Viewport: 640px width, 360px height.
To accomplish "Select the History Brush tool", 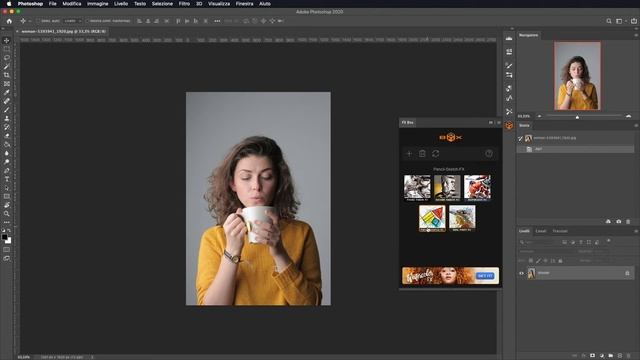I will coord(7,127).
